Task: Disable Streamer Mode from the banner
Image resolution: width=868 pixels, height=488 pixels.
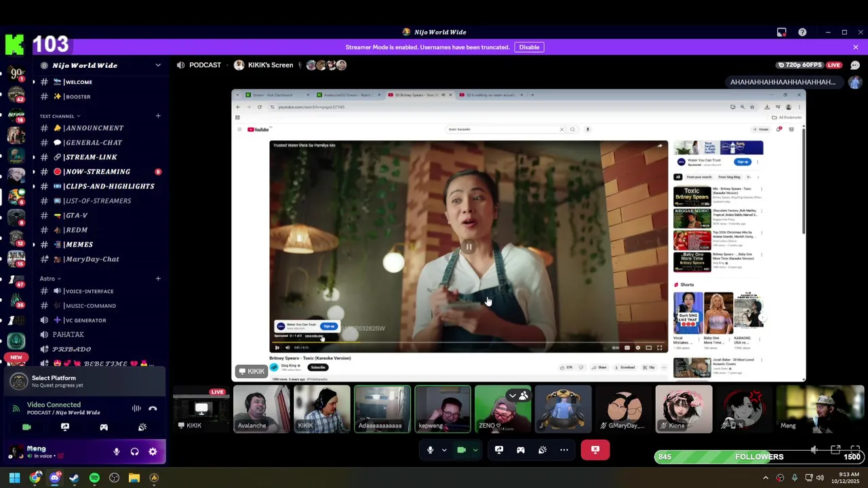Action: (x=529, y=47)
